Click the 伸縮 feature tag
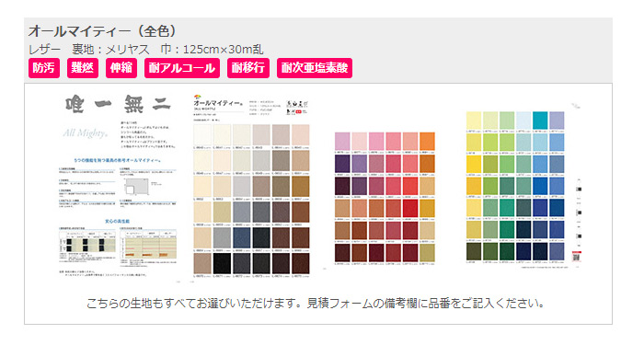 (x=121, y=68)
